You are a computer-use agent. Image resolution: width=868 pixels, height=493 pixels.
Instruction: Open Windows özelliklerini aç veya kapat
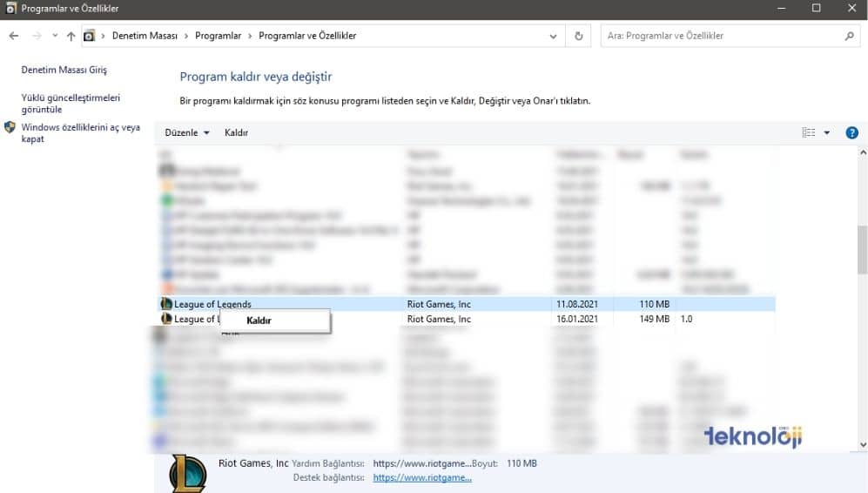pos(81,133)
